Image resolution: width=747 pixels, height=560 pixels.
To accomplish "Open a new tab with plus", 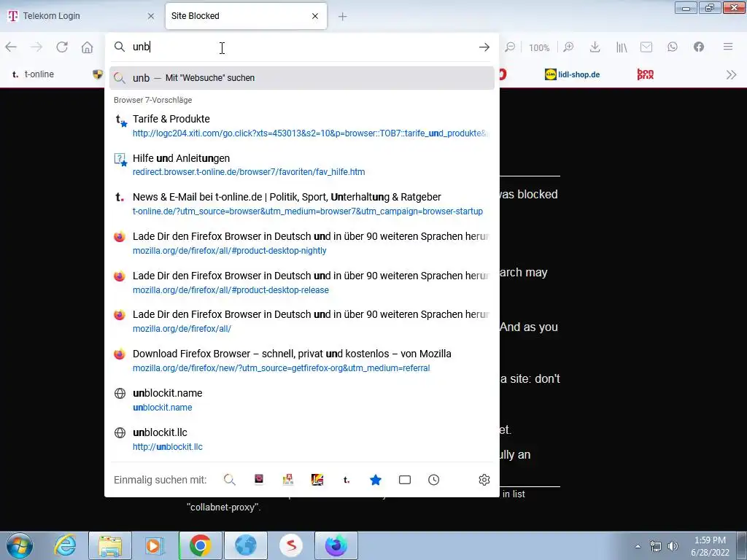I will tap(343, 17).
